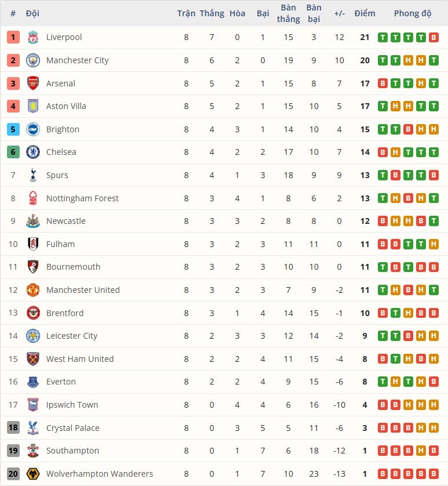Viewport: 448px width, 486px height.
Task: Click Liverpool's red B form badge
Action: [434, 37]
